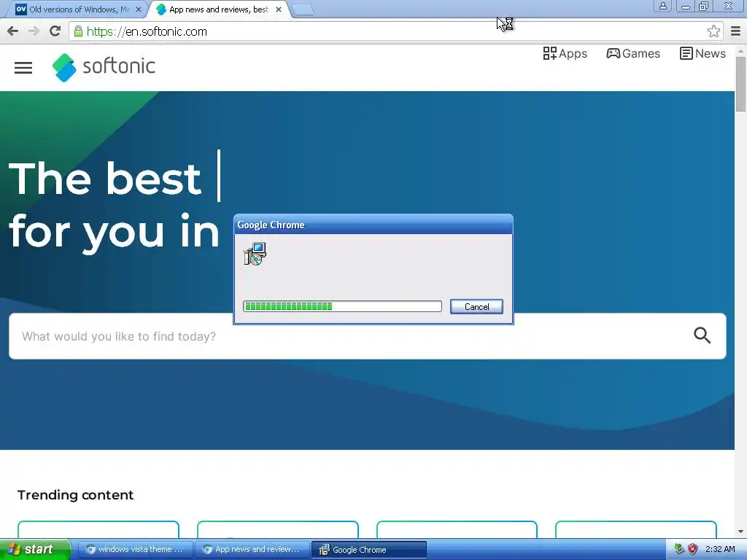Screen dimensions: 747x560
Task: Click the green padlock security icon
Action: (x=78, y=31)
